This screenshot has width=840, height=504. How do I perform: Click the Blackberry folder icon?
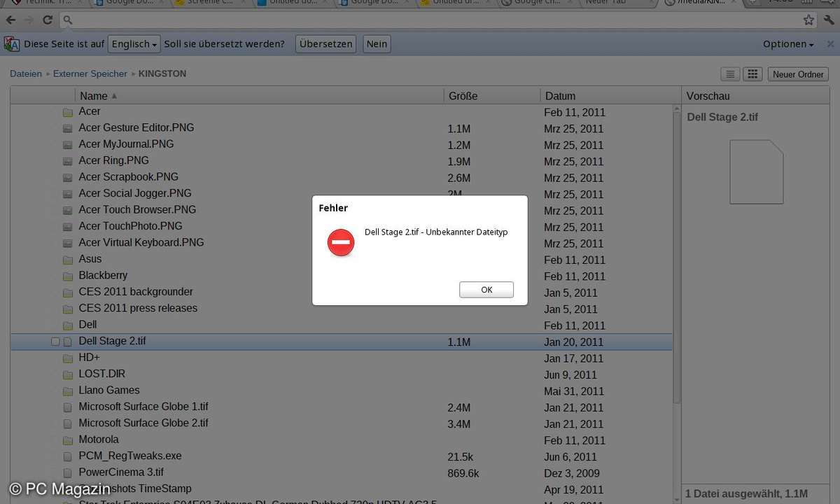(67, 276)
